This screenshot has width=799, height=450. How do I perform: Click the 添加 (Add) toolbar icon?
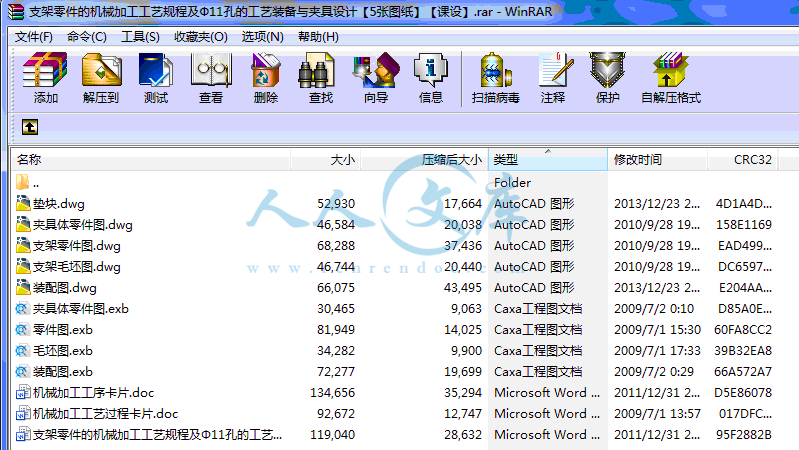(x=45, y=70)
